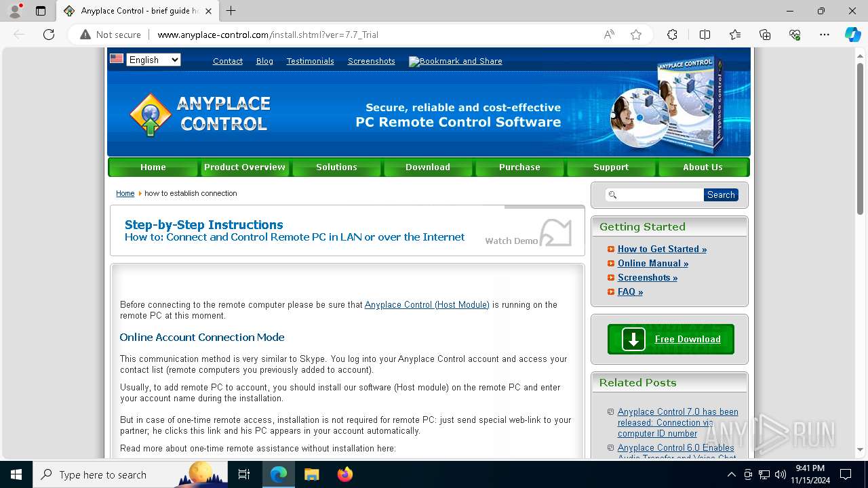Open the Copilot sidebar
Screen dimensions: 868x488
(852, 35)
